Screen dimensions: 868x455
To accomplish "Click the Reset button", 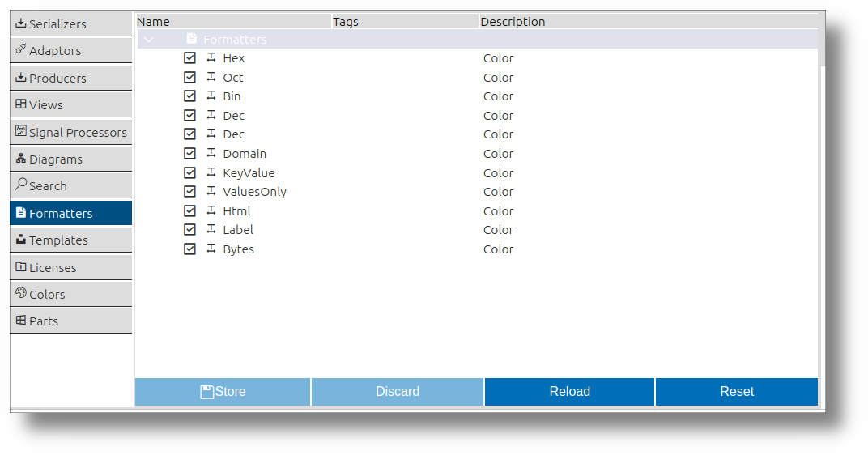I will click(737, 391).
